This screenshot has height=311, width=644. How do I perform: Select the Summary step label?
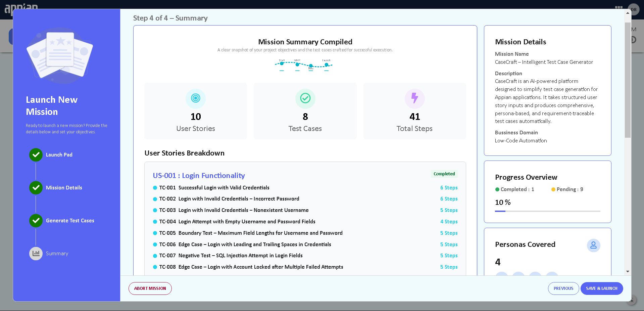57,254
